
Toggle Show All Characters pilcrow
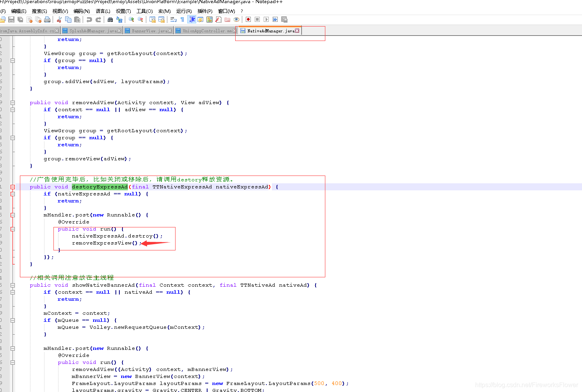click(182, 20)
